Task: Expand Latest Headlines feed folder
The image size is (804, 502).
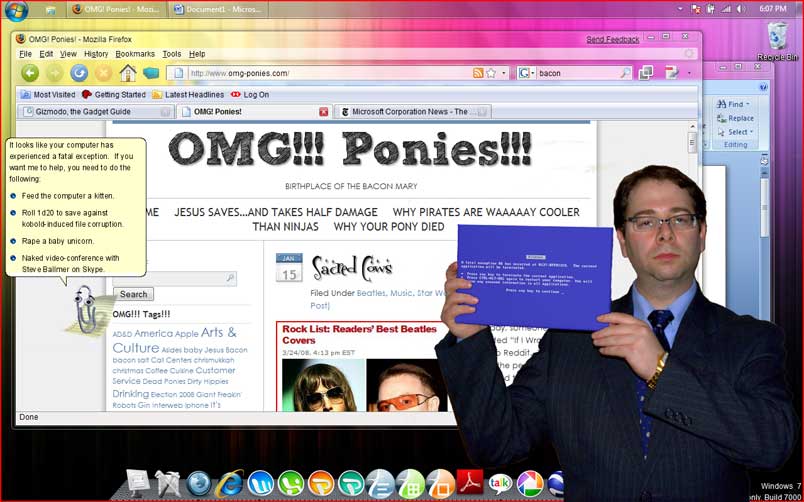Action: [x=188, y=95]
